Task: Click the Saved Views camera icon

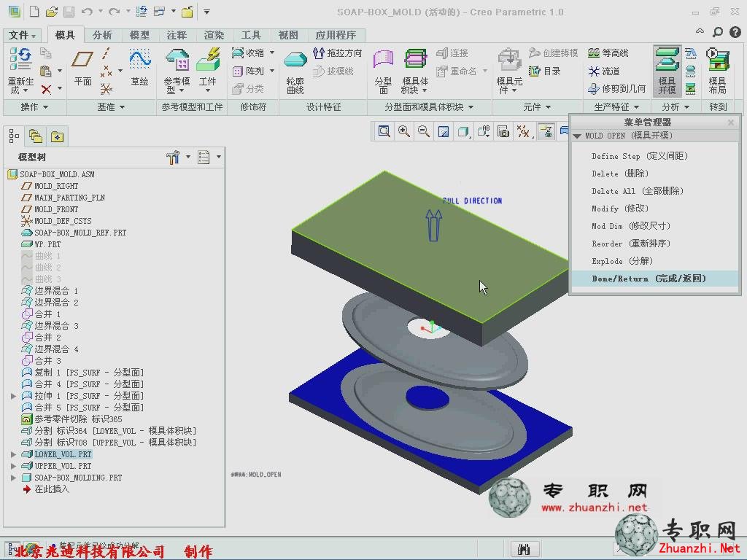Action: point(503,131)
